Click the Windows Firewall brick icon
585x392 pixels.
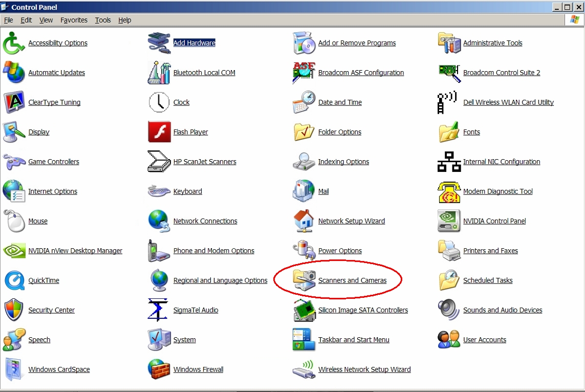pos(159,369)
